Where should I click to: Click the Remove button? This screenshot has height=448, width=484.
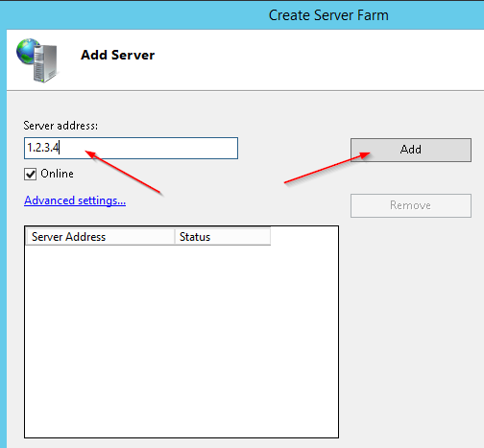pyautogui.click(x=411, y=205)
